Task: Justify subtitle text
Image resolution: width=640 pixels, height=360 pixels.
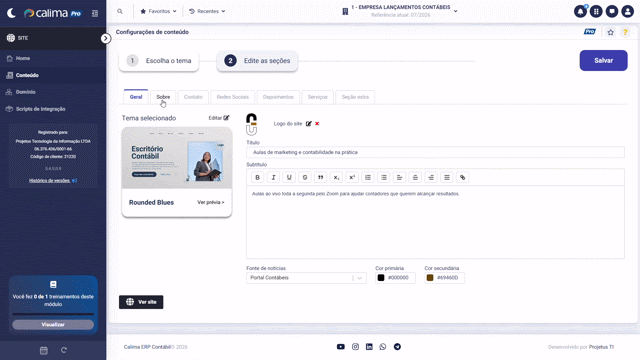Action: tap(447, 177)
